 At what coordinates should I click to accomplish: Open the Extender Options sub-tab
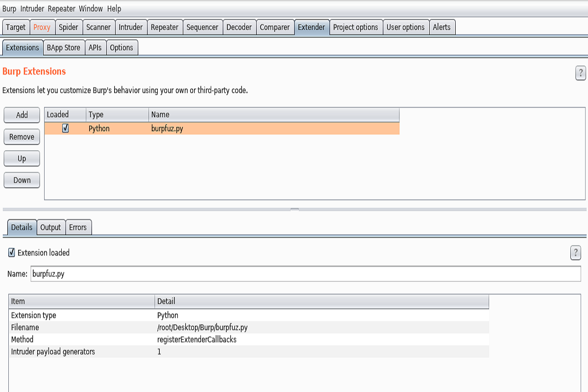[122, 48]
